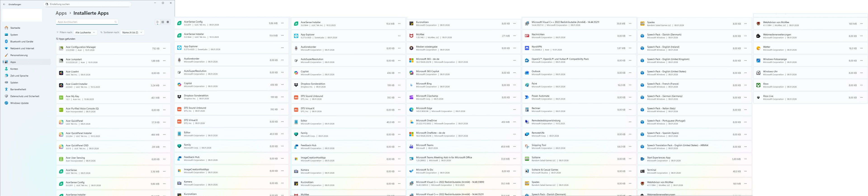
Task: Open more options for Solitaire & Casual Games
Action: coord(630,171)
